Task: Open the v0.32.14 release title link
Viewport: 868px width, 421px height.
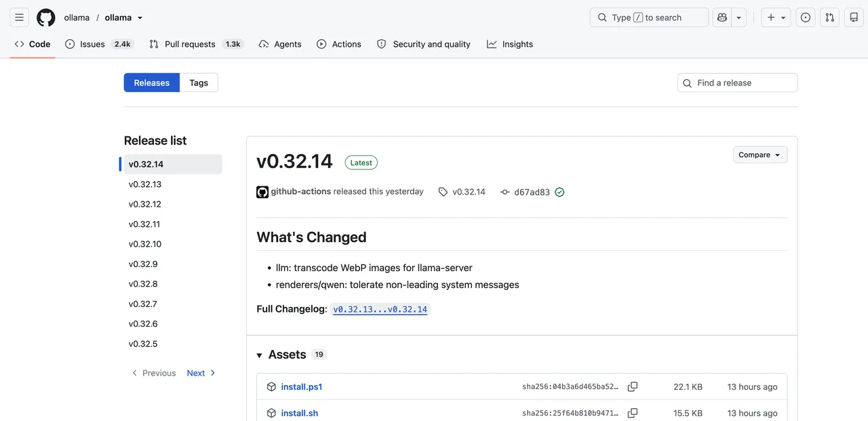Action: coord(295,161)
